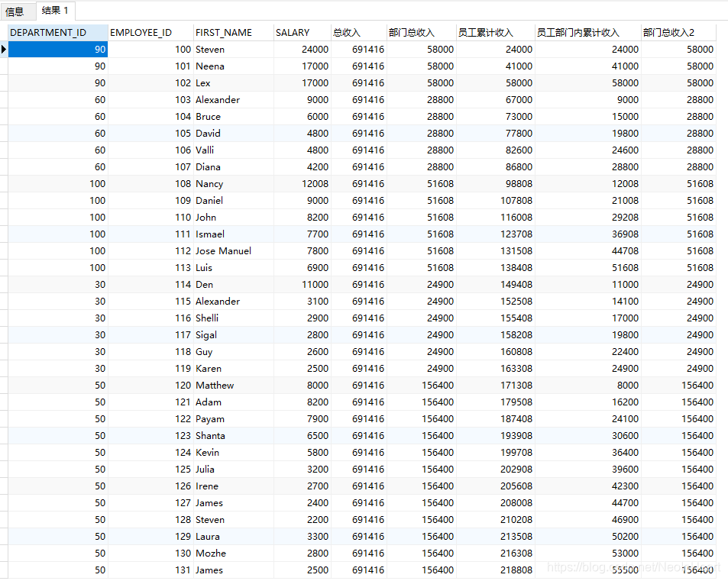Select department cumulative cell 30600
This screenshot has width=728, height=581.
[x=588, y=435]
